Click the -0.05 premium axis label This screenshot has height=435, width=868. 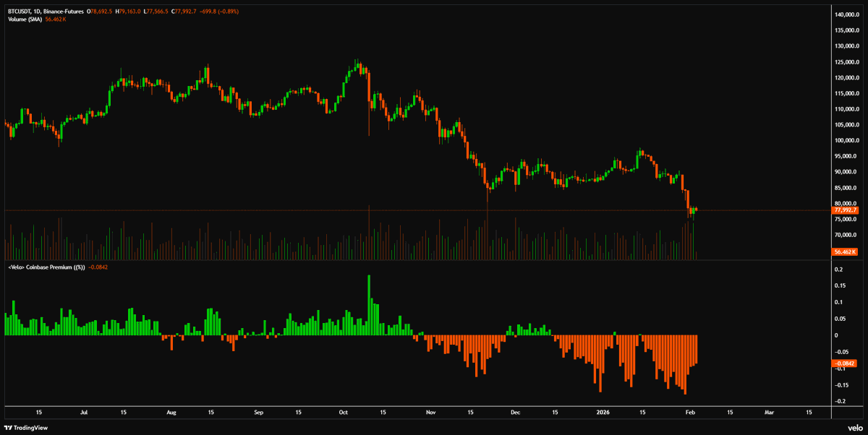841,351
